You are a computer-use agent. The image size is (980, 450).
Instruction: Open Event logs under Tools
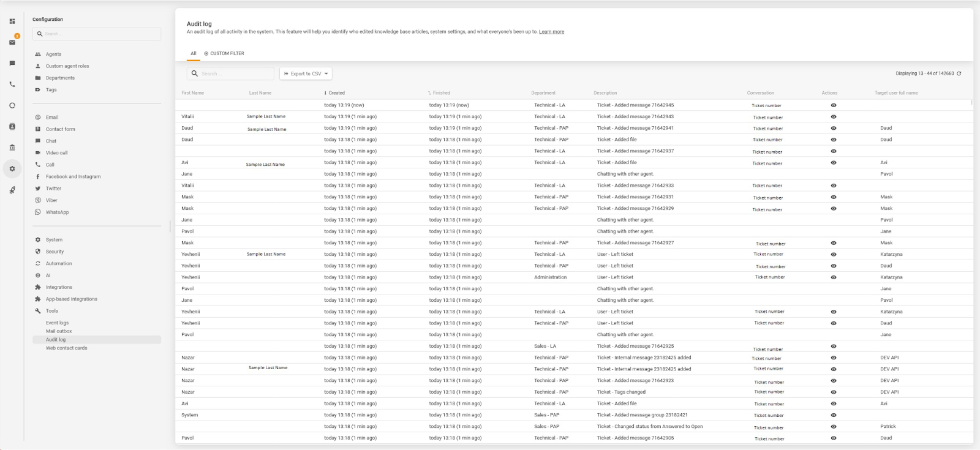(x=57, y=323)
